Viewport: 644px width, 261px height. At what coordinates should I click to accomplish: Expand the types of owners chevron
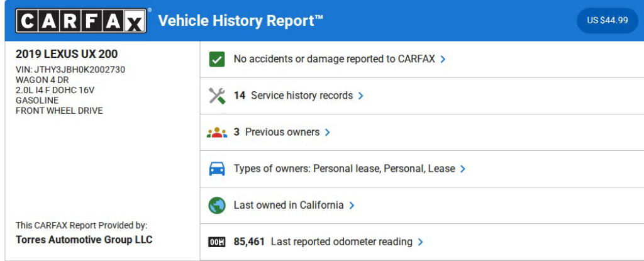(x=463, y=169)
